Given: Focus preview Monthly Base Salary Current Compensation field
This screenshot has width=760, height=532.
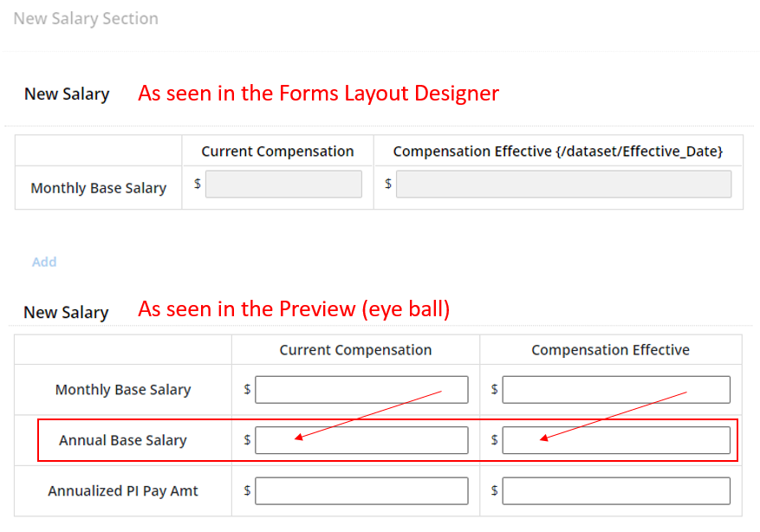Looking at the screenshot, I should click(361, 390).
